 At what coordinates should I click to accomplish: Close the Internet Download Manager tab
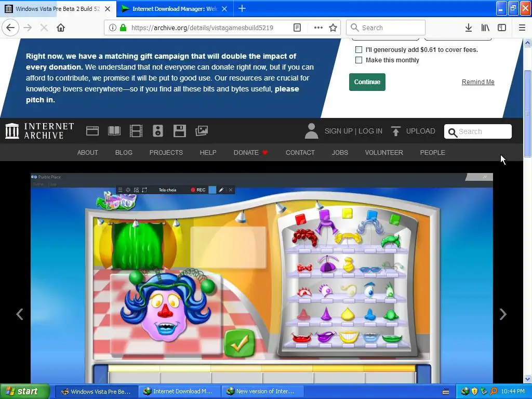click(224, 9)
